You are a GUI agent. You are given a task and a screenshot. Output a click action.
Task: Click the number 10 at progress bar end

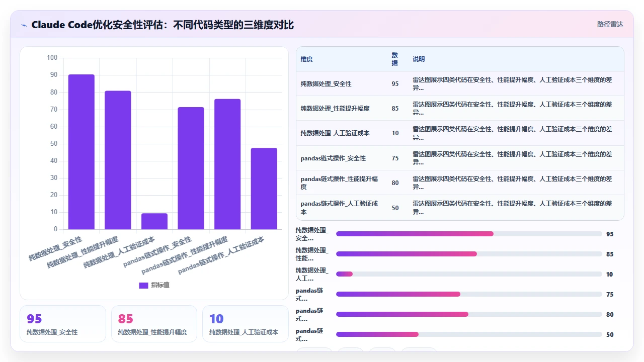610,275
